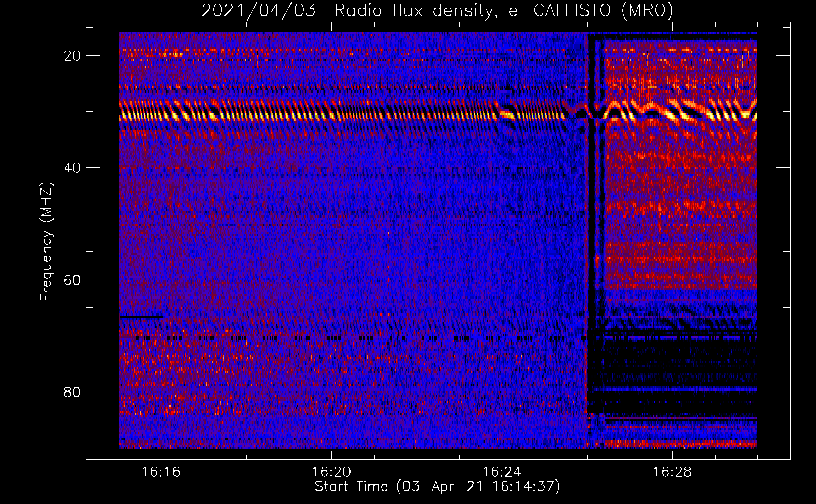
Task: Click the '20' frequency tick label
Action: [72, 56]
